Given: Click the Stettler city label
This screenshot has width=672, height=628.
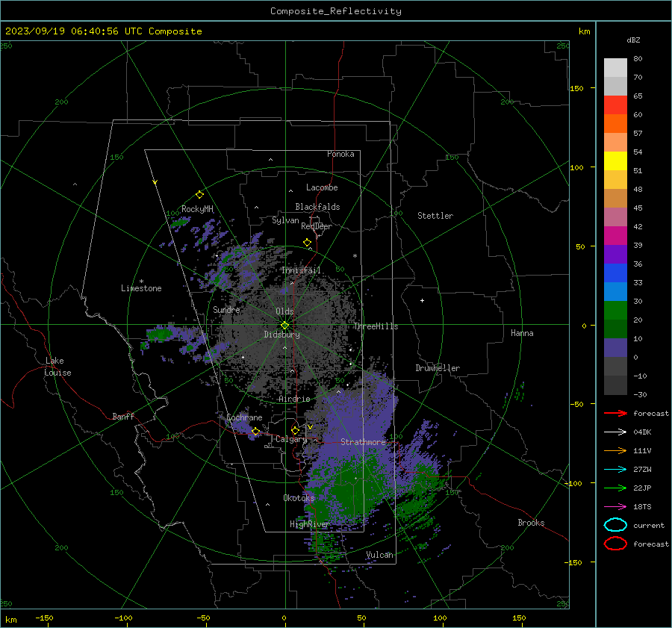Looking at the screenshot, I should click(435, 216).
